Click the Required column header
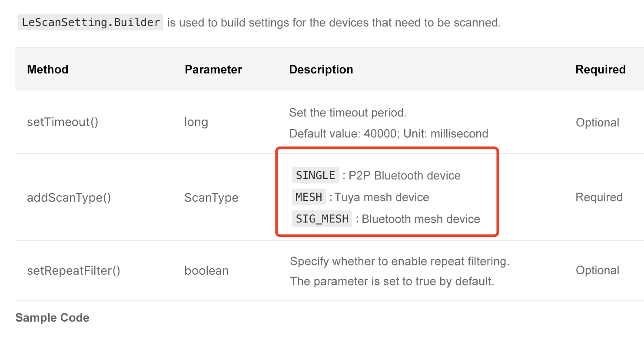Screen dimensions: 644x339 pos(601,70)
